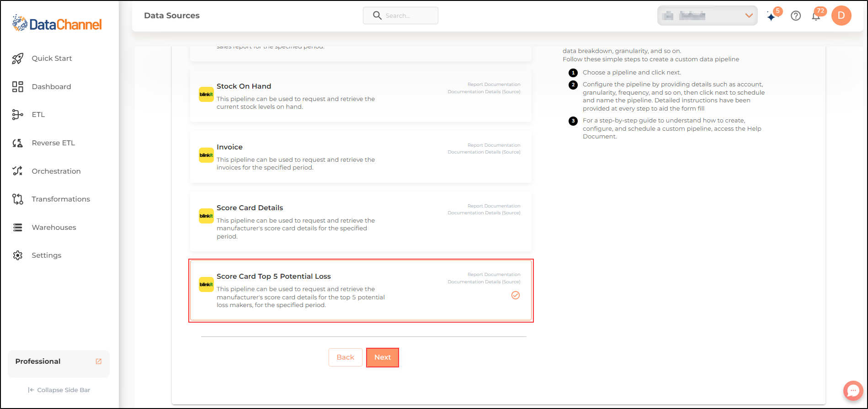Select the Stock On Hand pipeline card
Viewport: 868px width, 409px height.
click(361, 96)
